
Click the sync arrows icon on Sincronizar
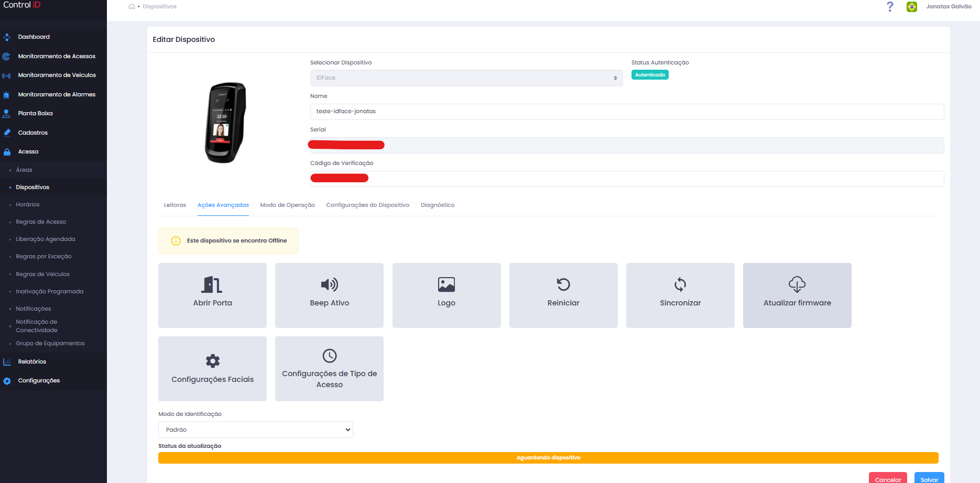(x=680, y=284)
